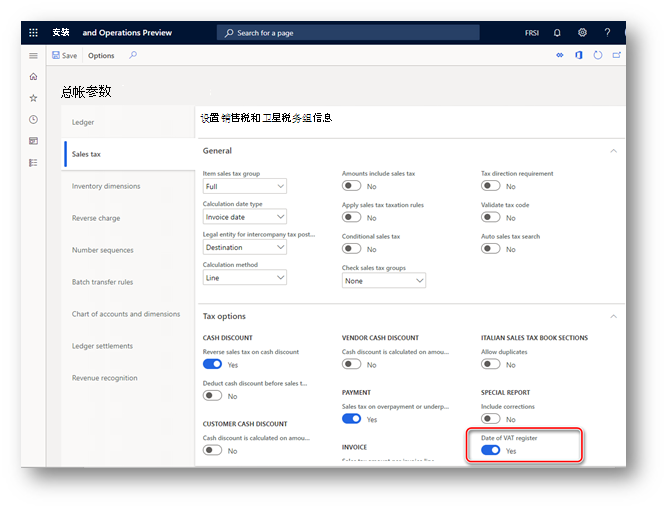Toggle Conditional sales tax

[351, 249]
